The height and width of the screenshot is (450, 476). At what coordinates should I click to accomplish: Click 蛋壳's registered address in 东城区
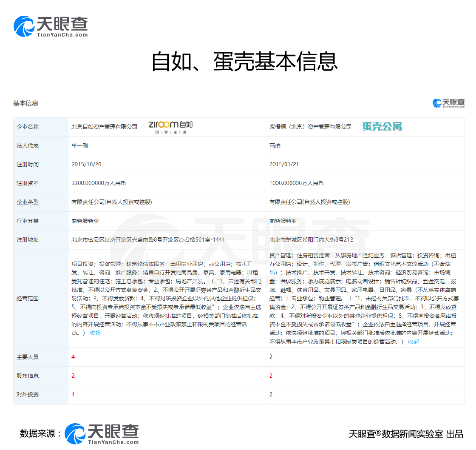tap(311, 239)
